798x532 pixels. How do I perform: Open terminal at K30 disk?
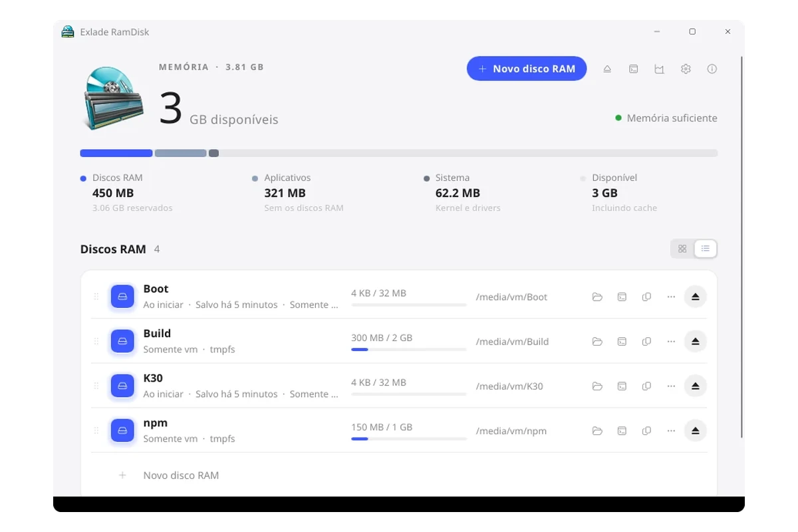(x=622, y=386)
